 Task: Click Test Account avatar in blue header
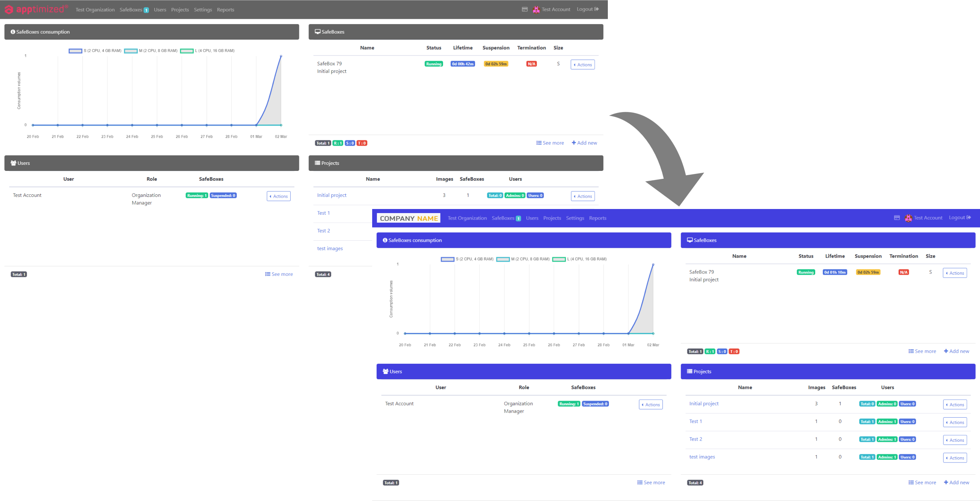coord(908,218)
